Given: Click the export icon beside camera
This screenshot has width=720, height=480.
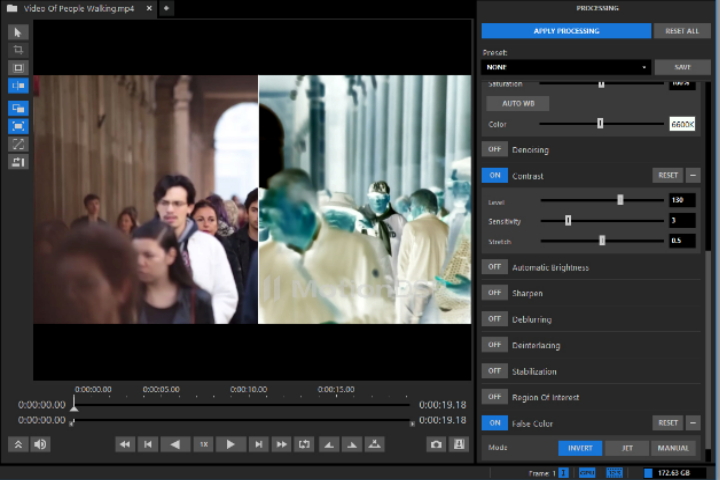Looking at the screenshot, I should [x=459, y=444].
